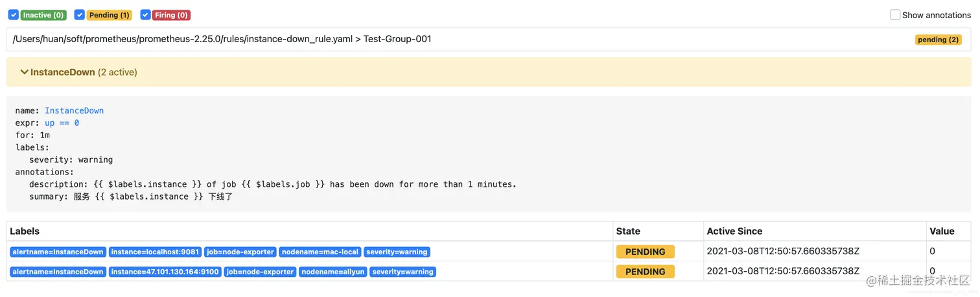Click the yellow Pending (1) badge
The width and height of the screenshot is (980, 297).
click(x=110, y=15)
